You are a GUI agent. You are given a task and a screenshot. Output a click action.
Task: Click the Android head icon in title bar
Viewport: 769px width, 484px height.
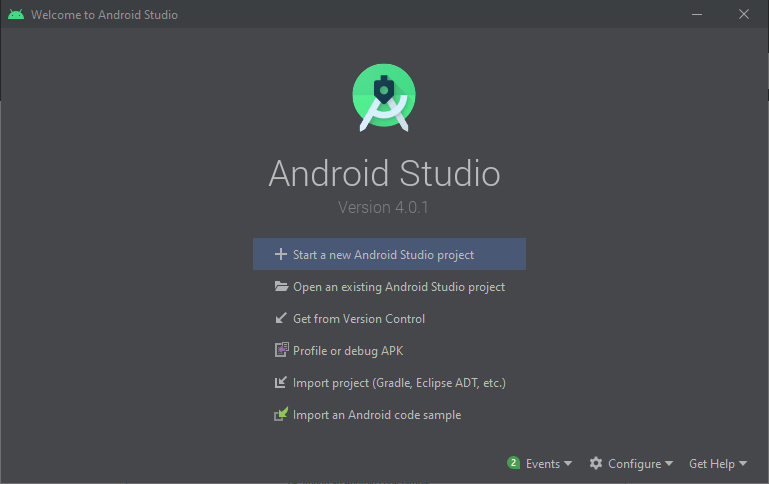(16, 14)
